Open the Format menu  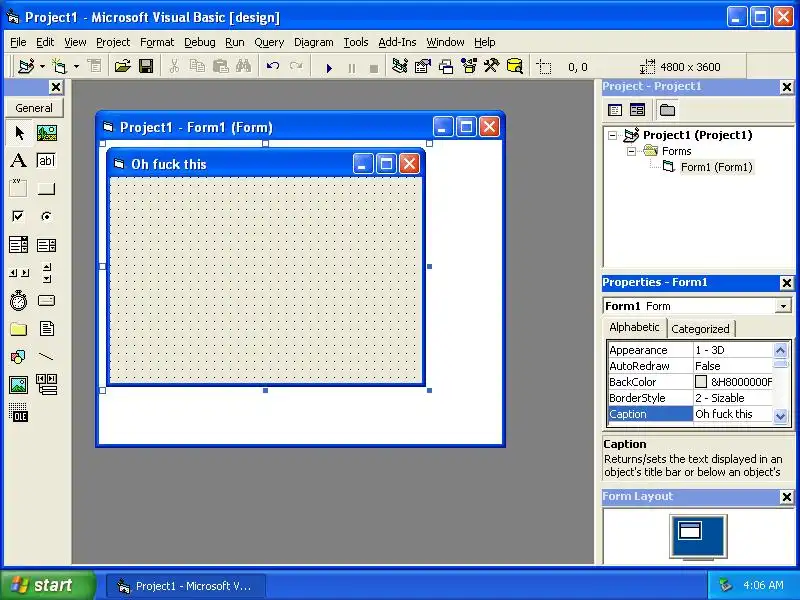point(157,42)
